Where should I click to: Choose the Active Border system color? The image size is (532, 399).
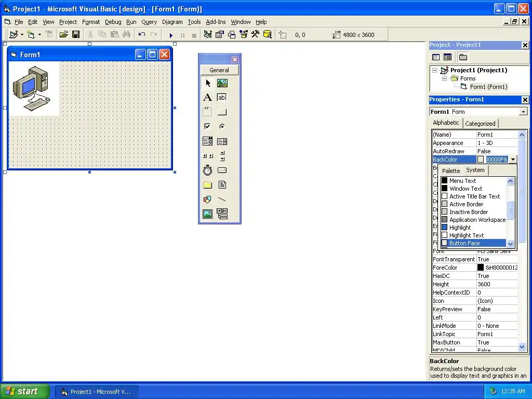(x=474, y=204)
